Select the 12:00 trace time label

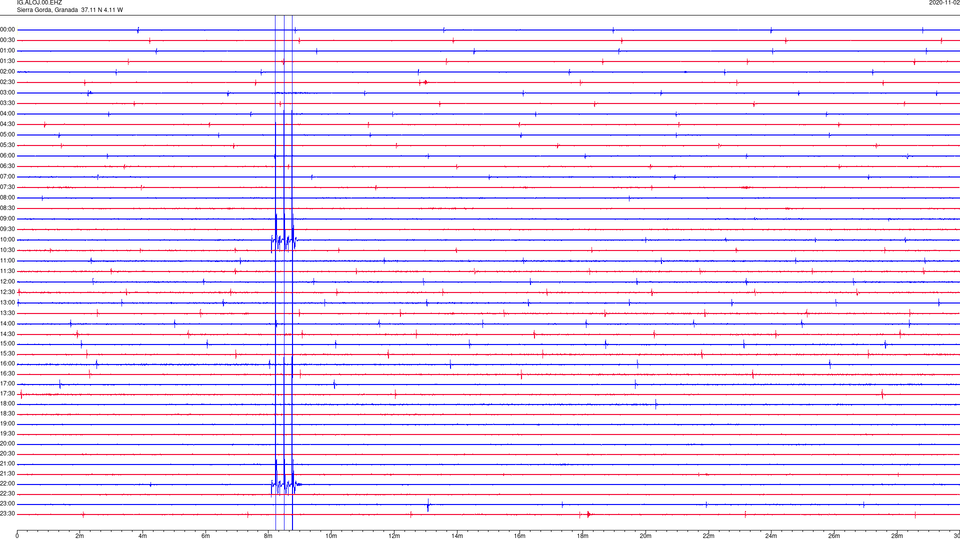[8, 282]
